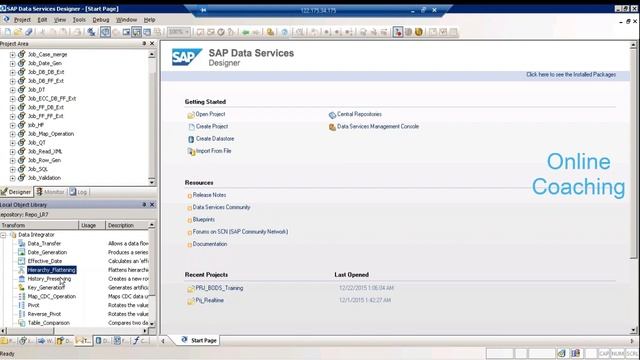Open the Project menu
The image size is (640, 360).
pyautogui.click(x=22, y=20)
